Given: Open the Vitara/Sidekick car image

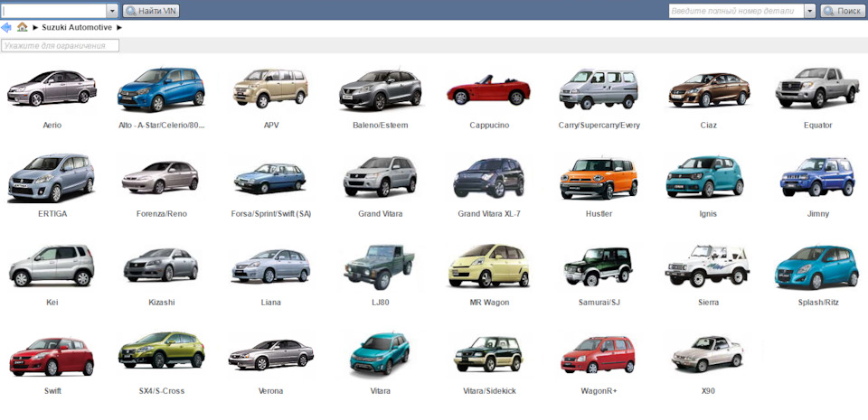Looking at the screenshot, I should click(x=488, y=354).
